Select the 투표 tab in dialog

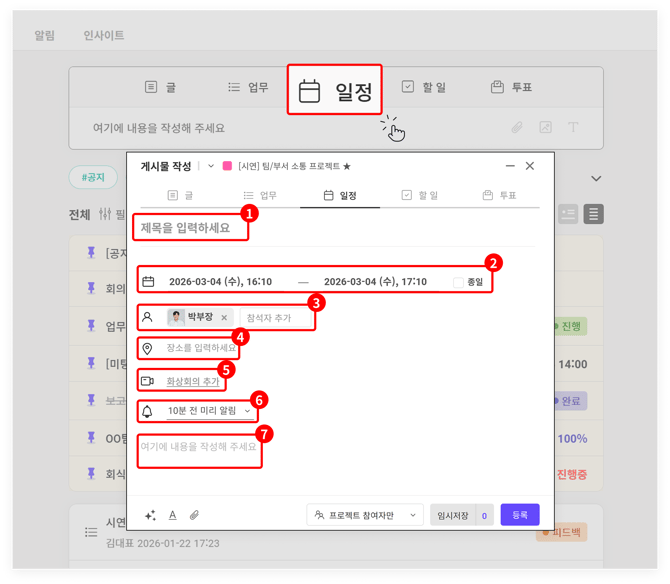[x=499, y=195]
